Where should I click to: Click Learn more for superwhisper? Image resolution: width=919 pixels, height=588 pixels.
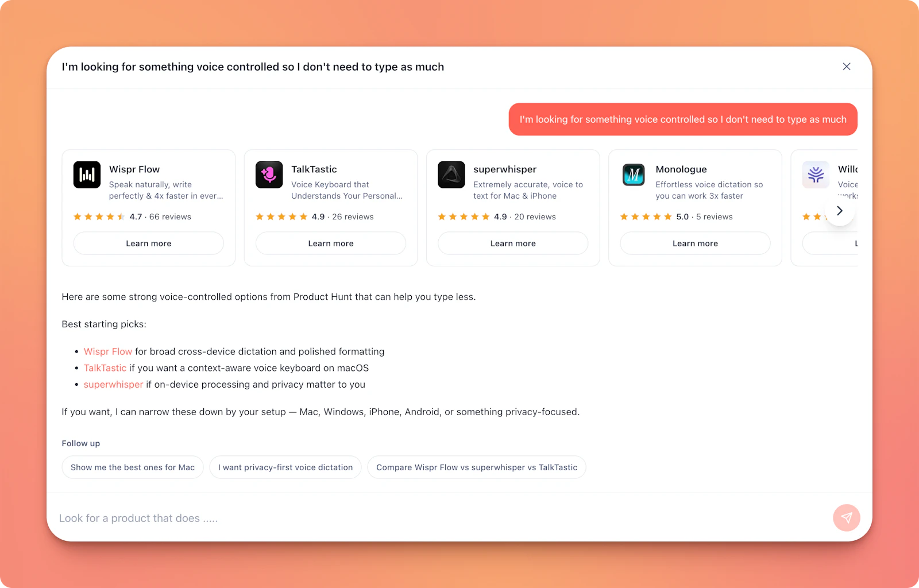512,243
